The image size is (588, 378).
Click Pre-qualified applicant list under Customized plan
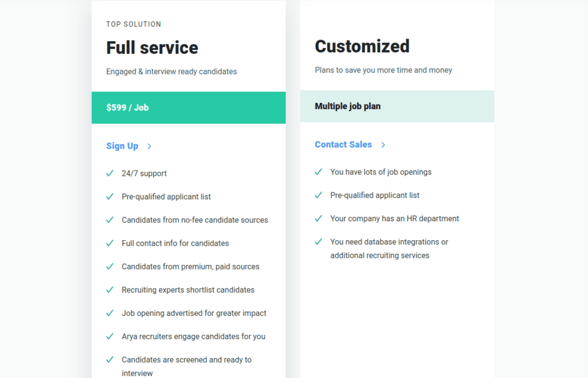click(x=374, y=195)
